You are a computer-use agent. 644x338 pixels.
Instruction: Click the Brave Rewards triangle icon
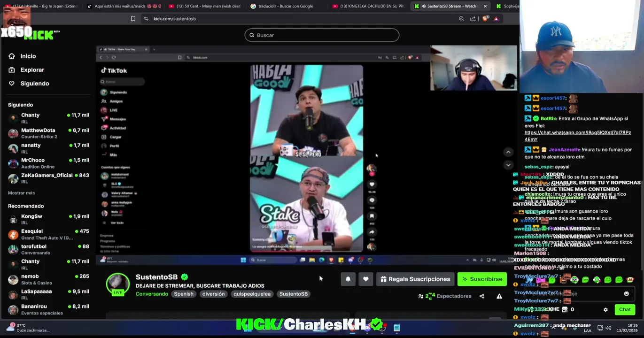point(496,19)
